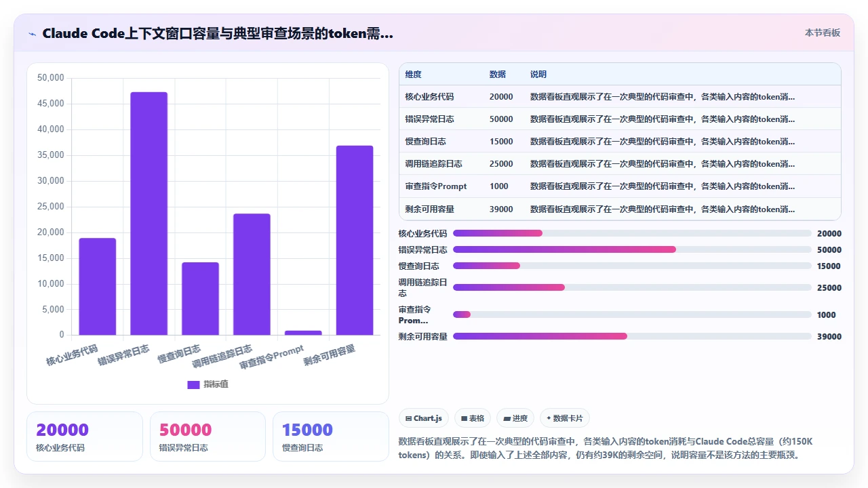Click the 慢查询日志 bar in chart
This screenshot has width=868, height=488.
coord(200,298)
